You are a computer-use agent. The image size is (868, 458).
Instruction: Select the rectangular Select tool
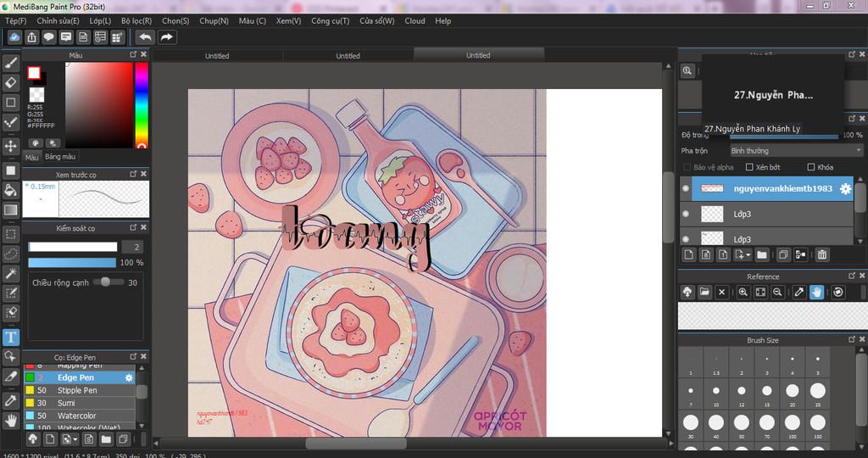point(10,234)
